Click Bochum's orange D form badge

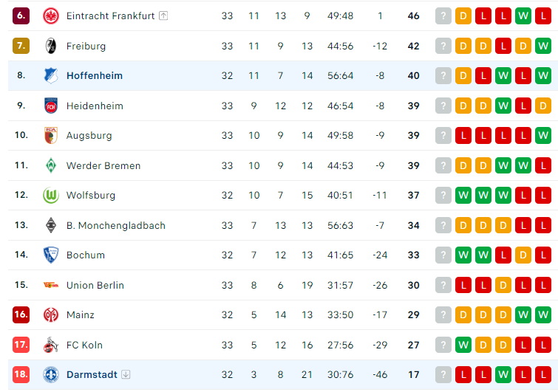pyautogui.click(x=523, y=255)
